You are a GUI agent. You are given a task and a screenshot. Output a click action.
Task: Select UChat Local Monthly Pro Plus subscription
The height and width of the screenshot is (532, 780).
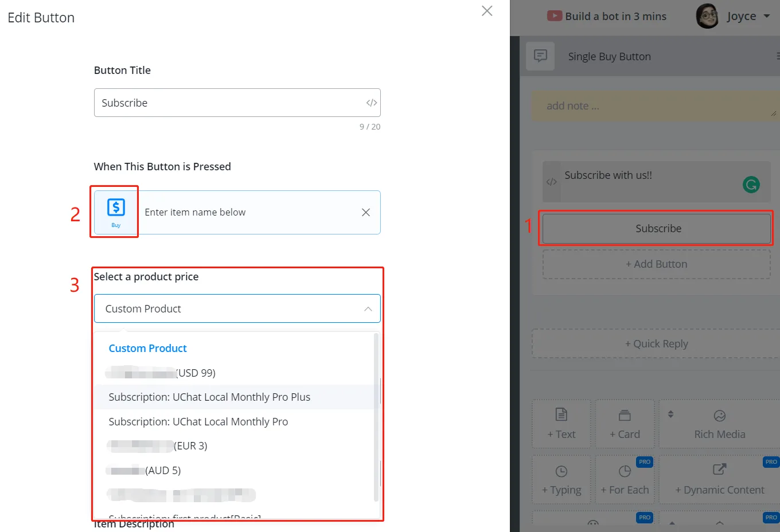[235, 397]
